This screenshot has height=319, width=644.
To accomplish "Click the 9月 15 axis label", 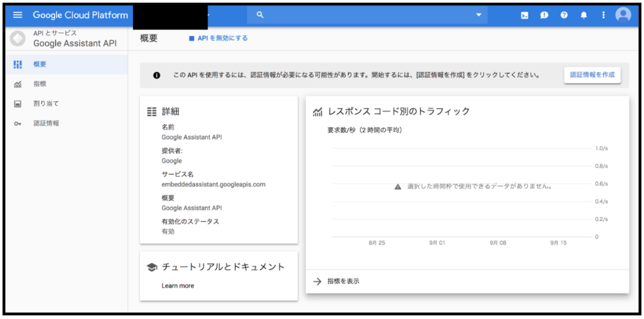I will click(558, 243).
